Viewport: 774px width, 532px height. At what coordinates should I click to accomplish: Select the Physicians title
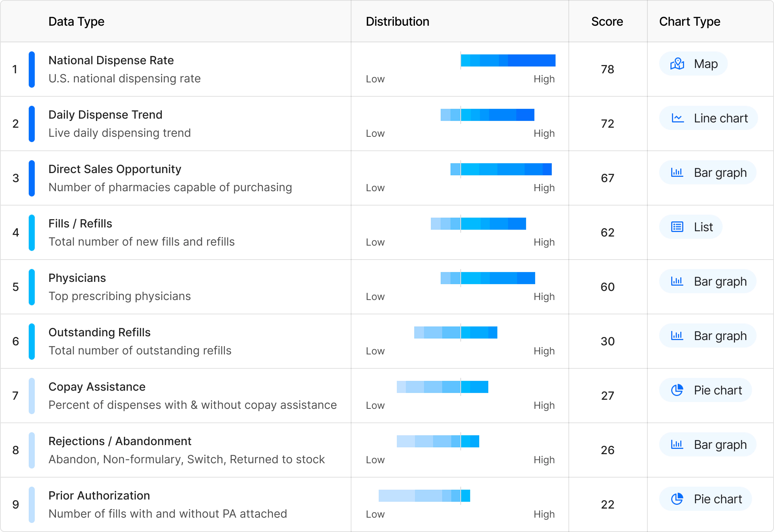[x=77, y=278]
